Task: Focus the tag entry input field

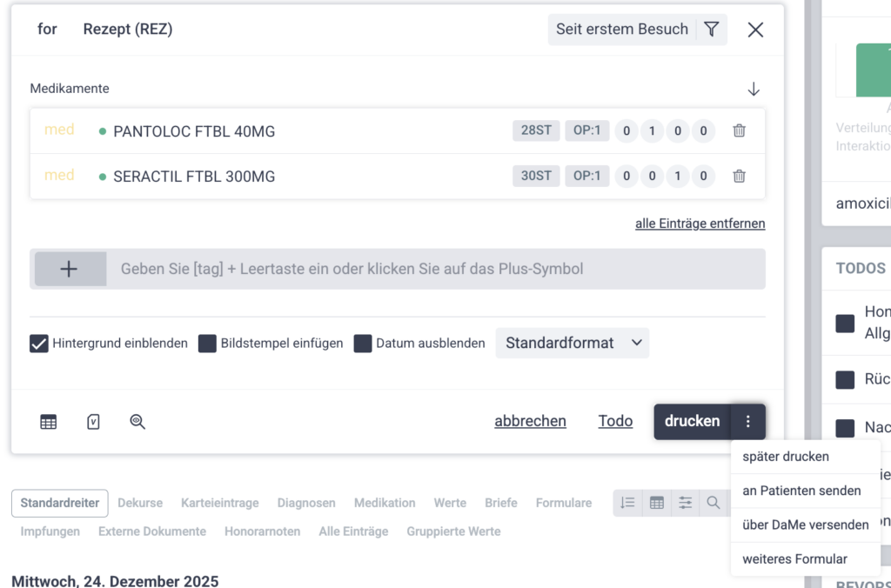Action: (435, 270)
